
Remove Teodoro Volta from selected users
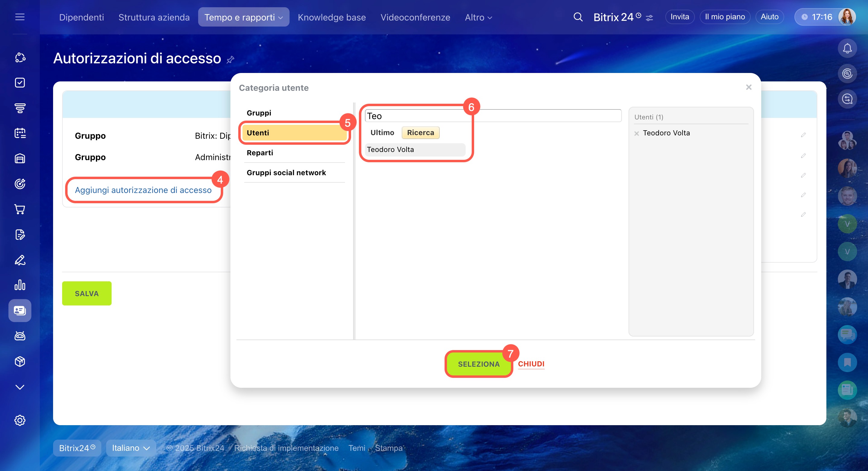636,133
